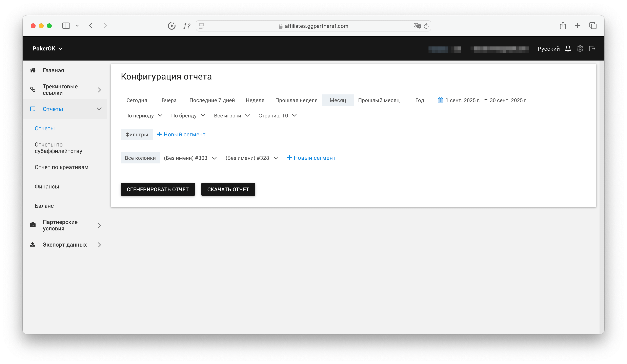Open Финансы in sidebar
The height and width of the screenshot is (364, 627).
(x=47, y=187)
